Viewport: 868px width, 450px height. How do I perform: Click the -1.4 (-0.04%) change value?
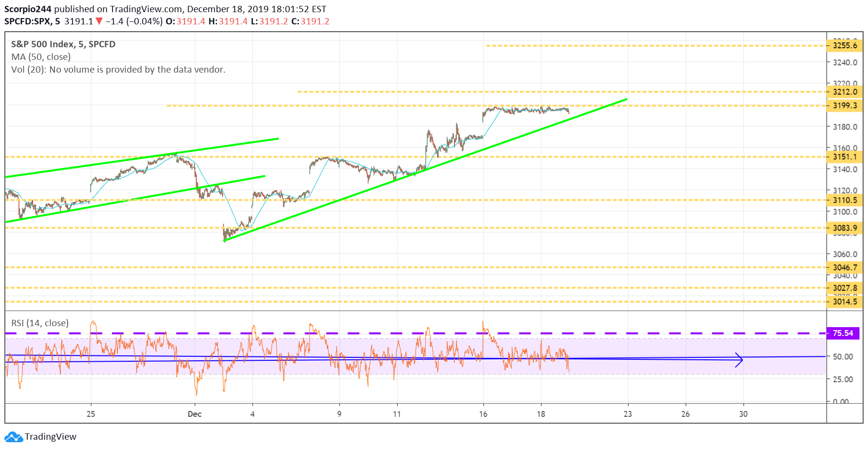pos(134,21)
